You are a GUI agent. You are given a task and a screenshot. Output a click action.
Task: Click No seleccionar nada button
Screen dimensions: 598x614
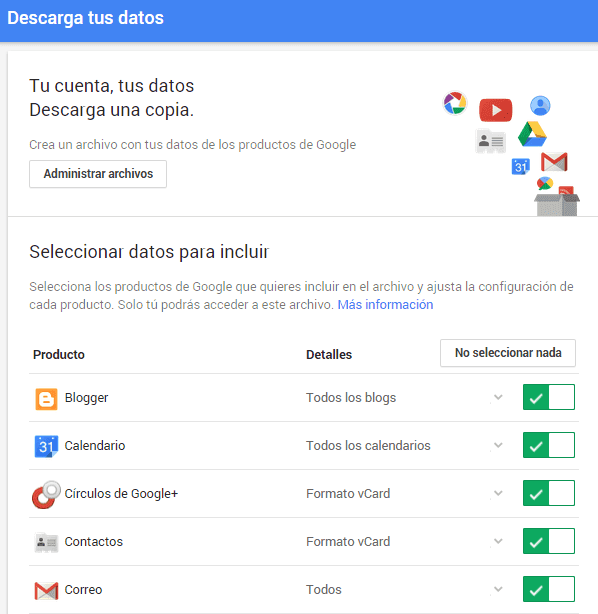[508, 353]
